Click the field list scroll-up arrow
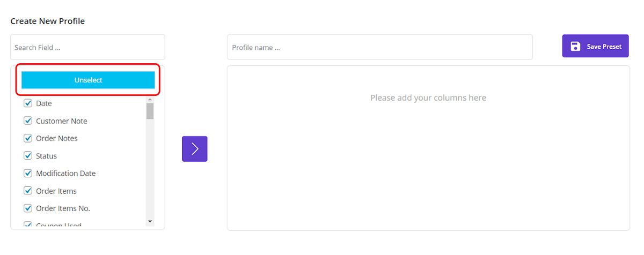Image resolution: width=644 pixels, height=255 pixels. pos(150,100)
